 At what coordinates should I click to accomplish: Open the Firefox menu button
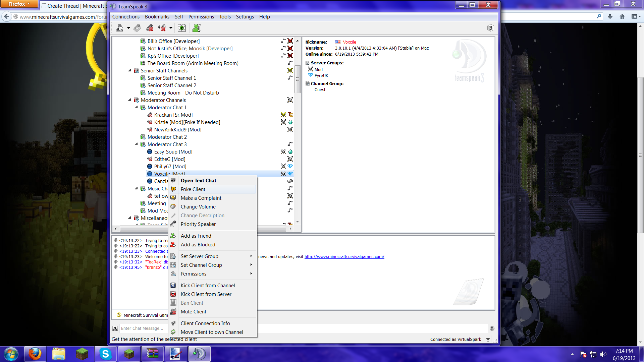coord(19,4)
